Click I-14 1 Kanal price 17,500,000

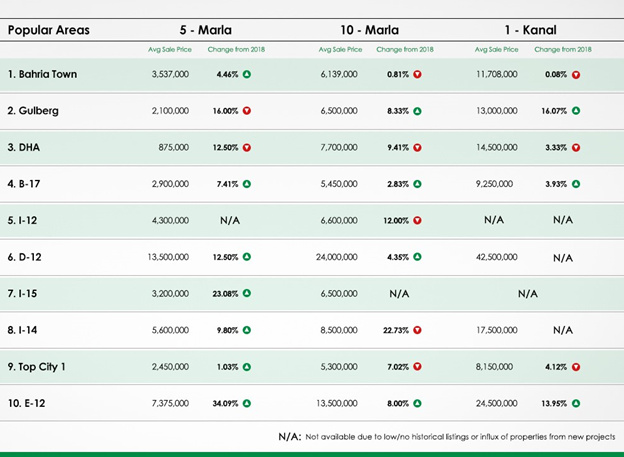click(497, 330)
